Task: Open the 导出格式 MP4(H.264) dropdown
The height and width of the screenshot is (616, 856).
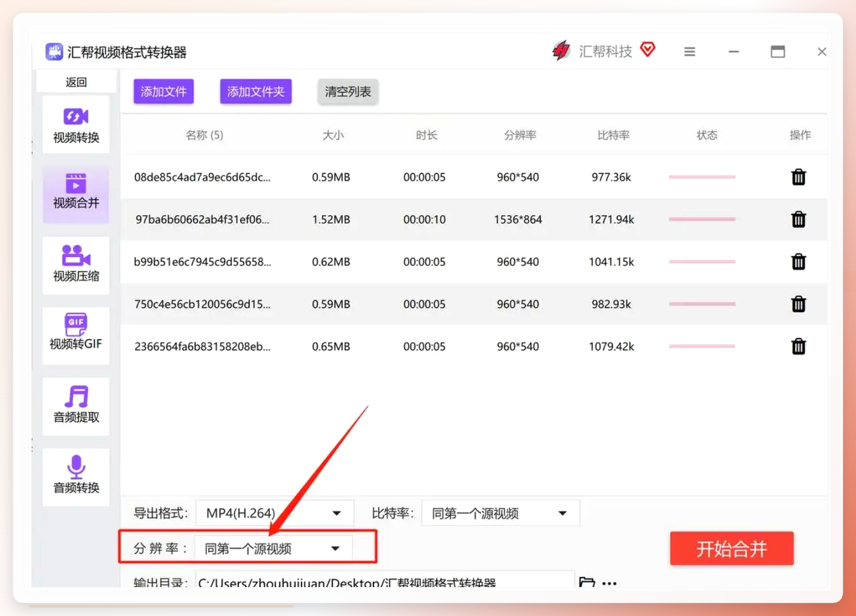Action: click(274, 513)
